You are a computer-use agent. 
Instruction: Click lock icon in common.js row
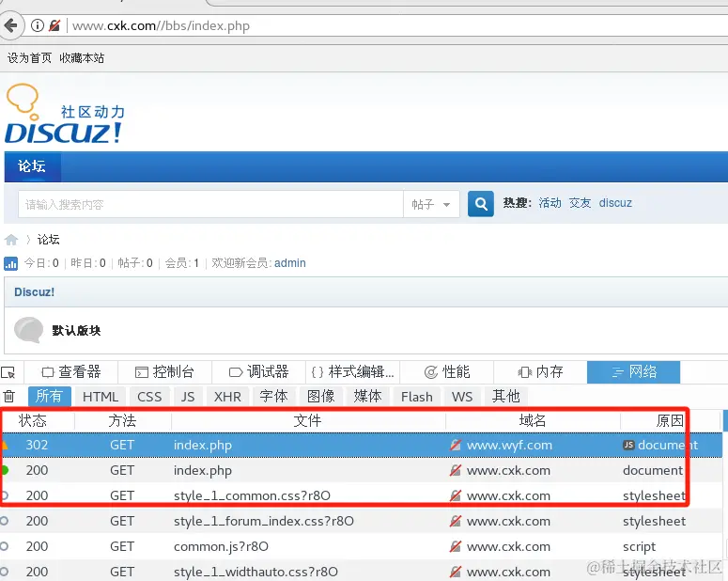coord(456,546)
